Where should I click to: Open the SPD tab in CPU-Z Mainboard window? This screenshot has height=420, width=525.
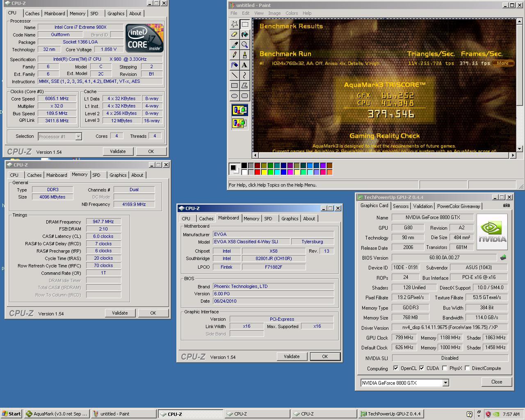[268, 219]
